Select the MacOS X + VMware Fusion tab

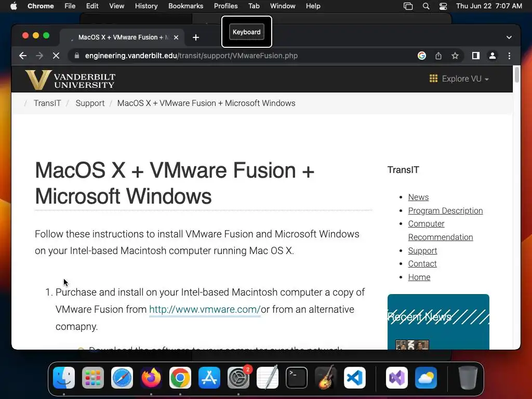123,37
